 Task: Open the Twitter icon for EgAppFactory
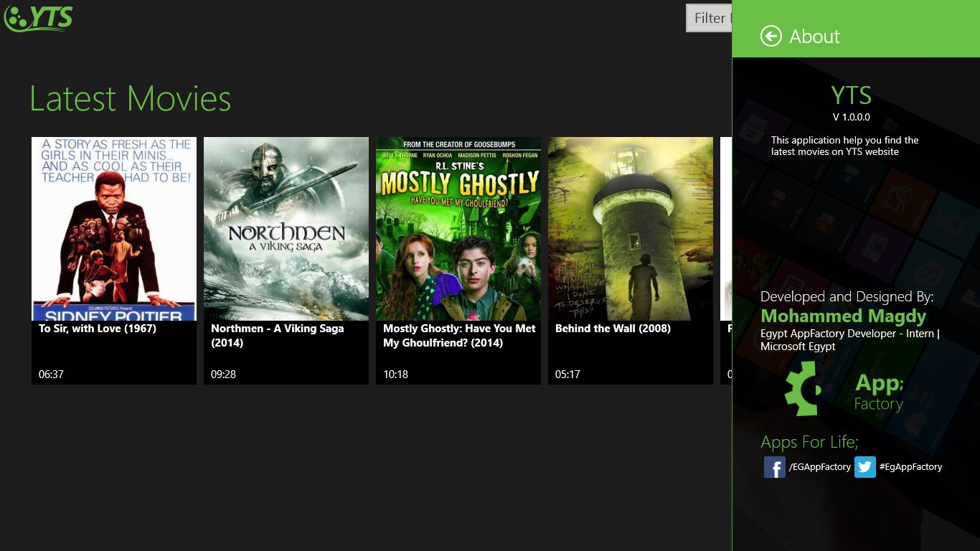[x=865, y=467]
